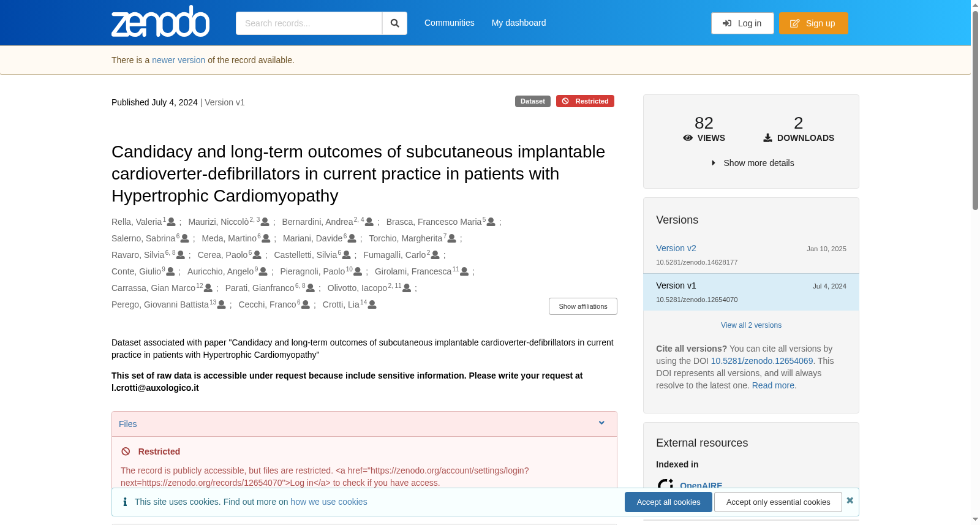980x525 pixels.
Task: Collapse the Files panel chevron
Action: pyautogui.click(x=601, y=423)
